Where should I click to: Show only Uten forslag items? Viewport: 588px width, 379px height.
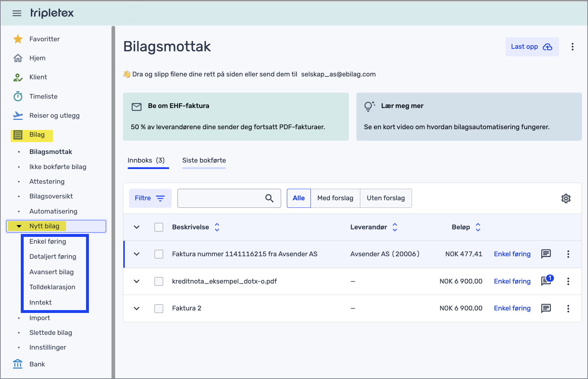[x=385, y=198]
